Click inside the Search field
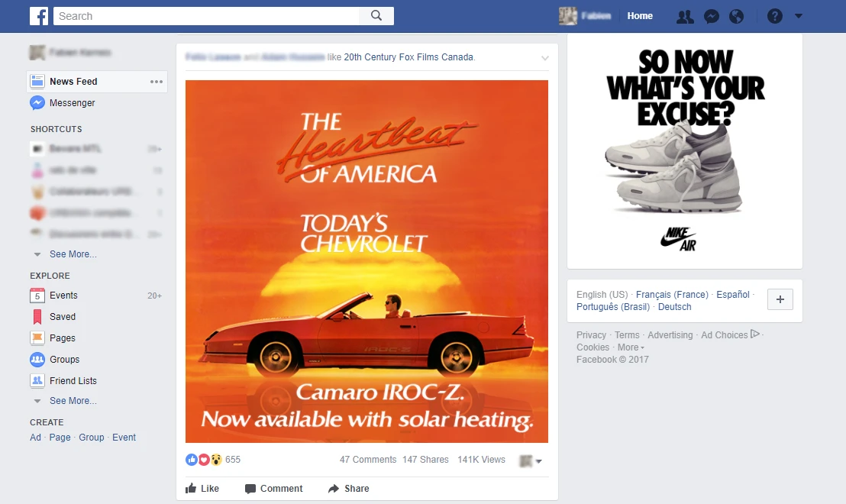846x504 pixels. 206,16
